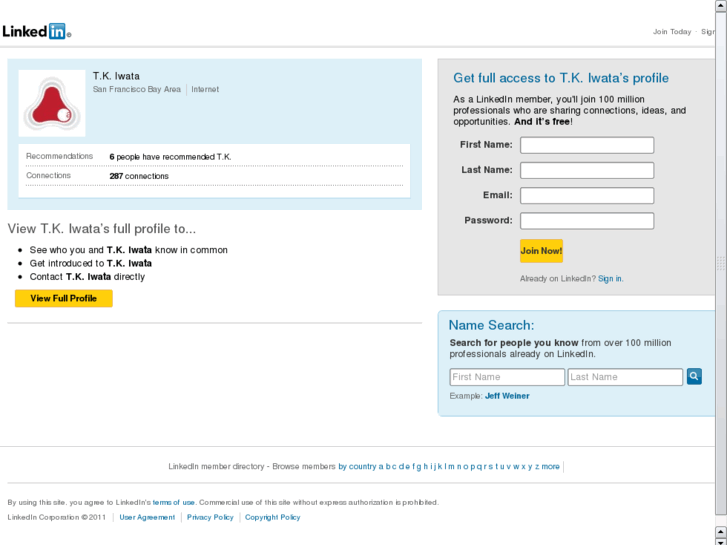Browse members by country link
Viewport: 727px width, 545px height.
point(357,467)
